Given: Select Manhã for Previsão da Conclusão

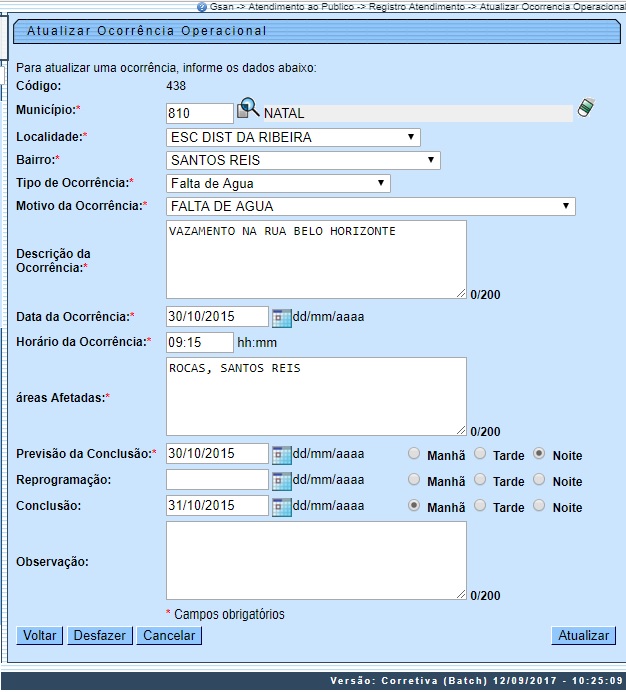Looking at the screenshot, I should (x=414, y=454).
